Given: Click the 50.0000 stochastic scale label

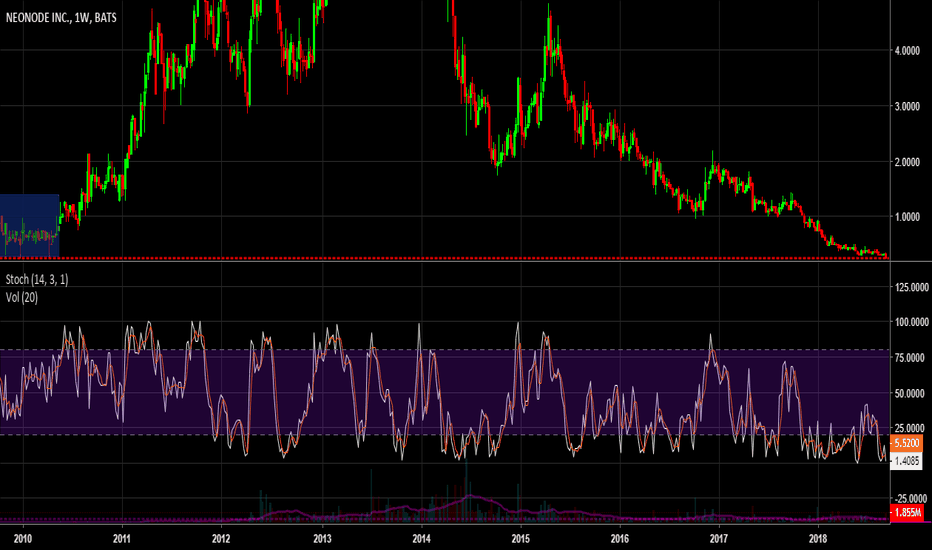Looking at the screenshot, I should pyautogui.click(x=910, y=393).
